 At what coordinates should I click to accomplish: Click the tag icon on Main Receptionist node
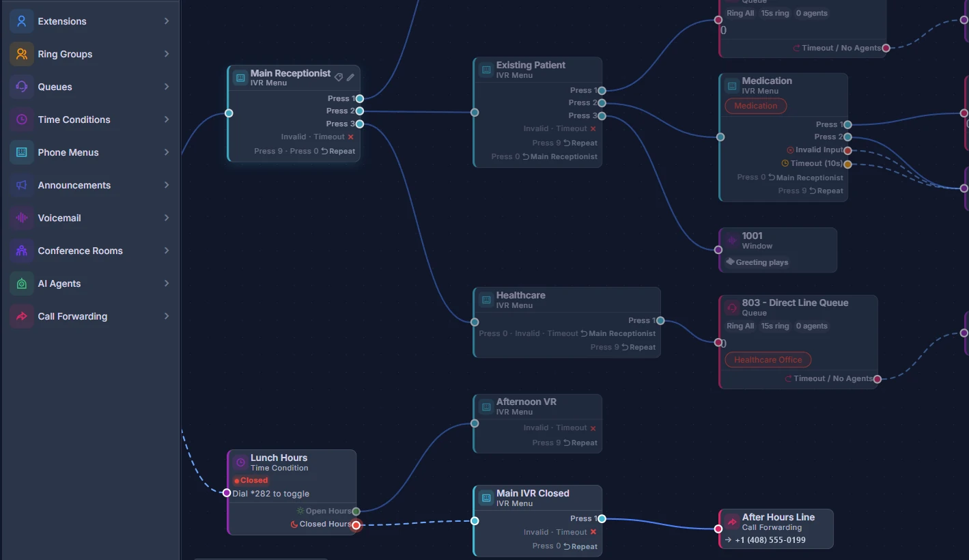339,77
